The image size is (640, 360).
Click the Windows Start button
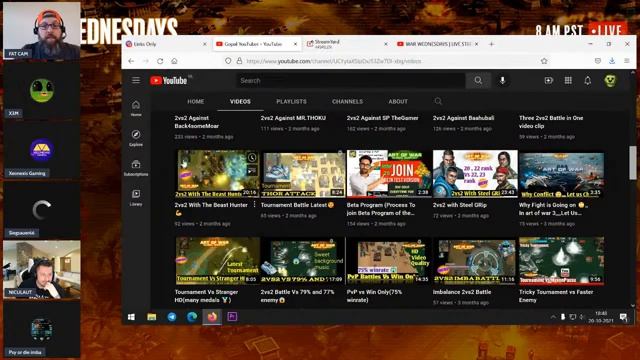131,317
